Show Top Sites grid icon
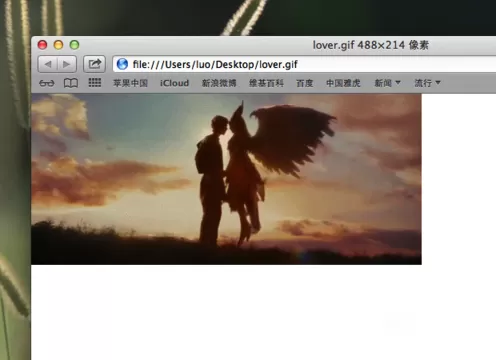Image resolution: width=496 pixels, height=360 pixels. tap(95, 83)
